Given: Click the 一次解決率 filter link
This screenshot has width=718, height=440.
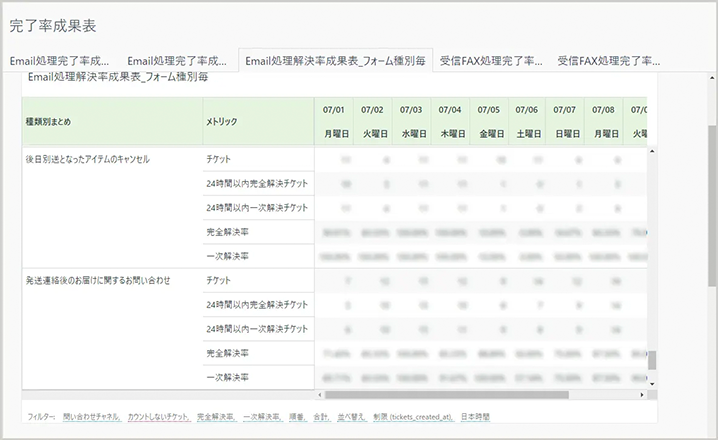Looking at the screenshot, I should 262,415.
